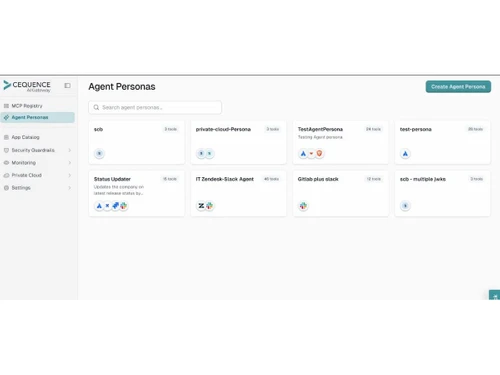Expand the Security Guardrails chevron
500x375 pixels.
pos(69,150)
